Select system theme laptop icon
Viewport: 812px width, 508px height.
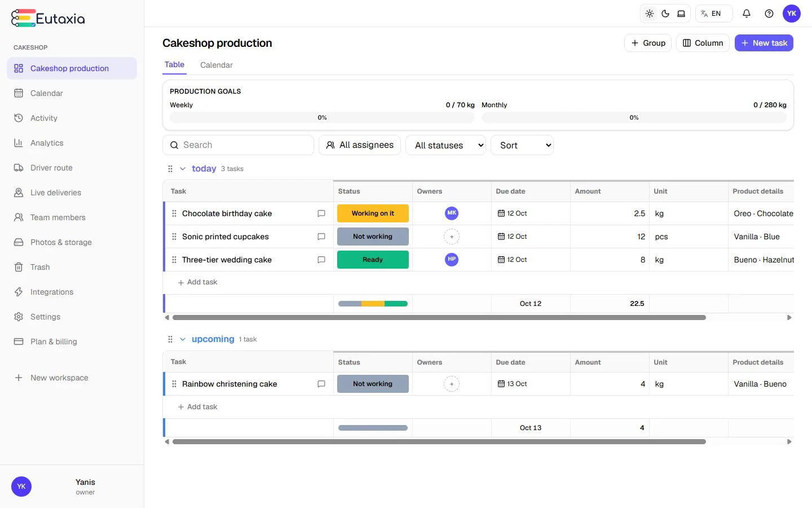[x=681, y=14]
